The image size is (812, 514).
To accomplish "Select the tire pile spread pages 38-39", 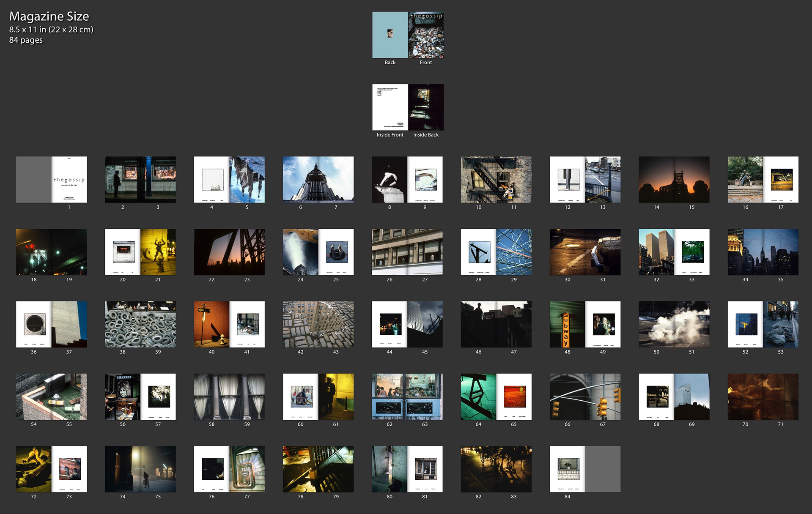I will pyautogui.click(x=140, y=324).
